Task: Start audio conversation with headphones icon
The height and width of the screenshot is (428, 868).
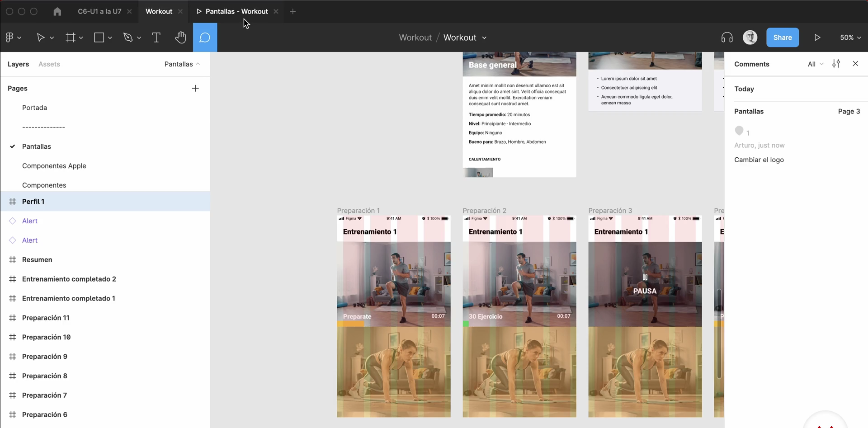Action: click(726, 38)
